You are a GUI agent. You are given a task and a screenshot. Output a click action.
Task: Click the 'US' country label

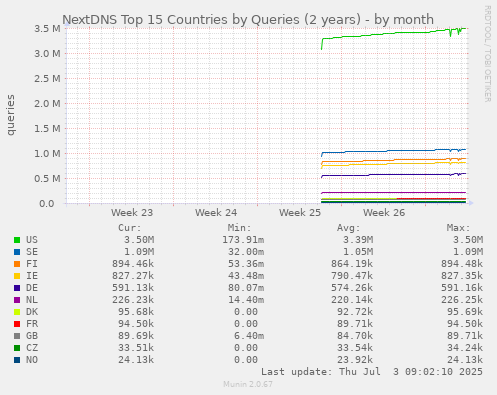(x=32, y=240)
